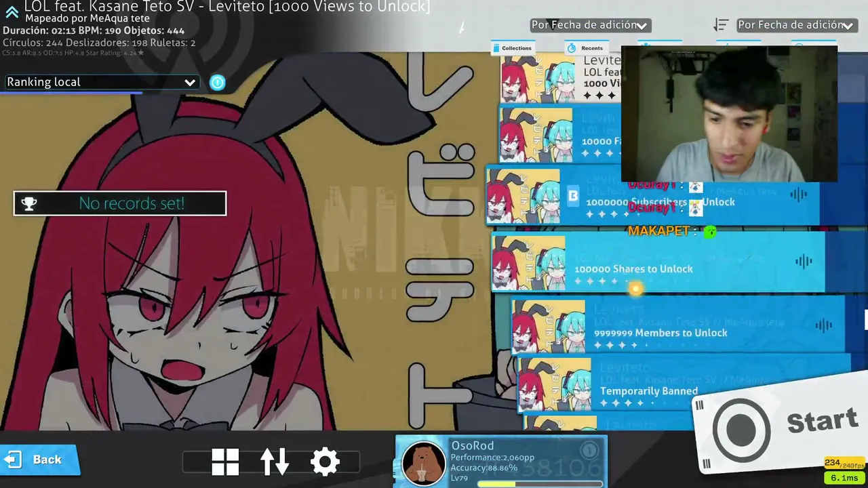Click the Círculos 244 Deslizadores 198 line
This screenshot has width=868, height=488.
(x=99, y=43)
